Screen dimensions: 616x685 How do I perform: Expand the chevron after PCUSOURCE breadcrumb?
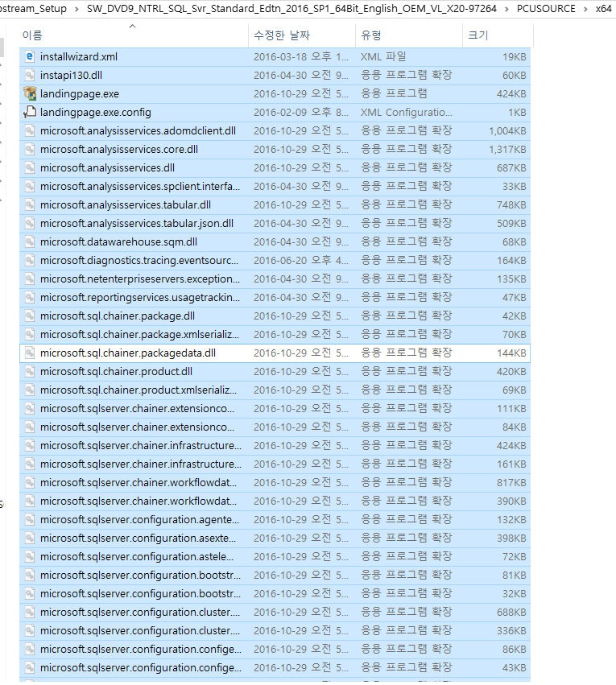pos(585,9)
